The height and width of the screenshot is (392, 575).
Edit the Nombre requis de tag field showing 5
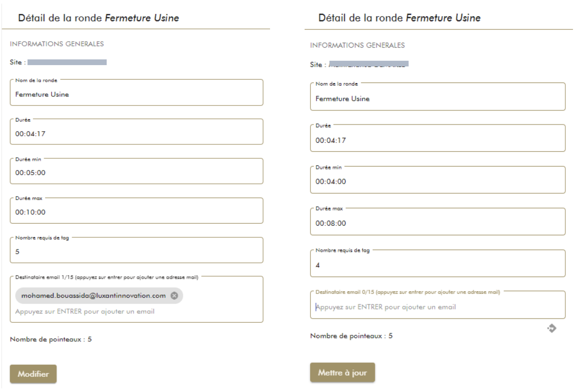[x=136, y=252]
